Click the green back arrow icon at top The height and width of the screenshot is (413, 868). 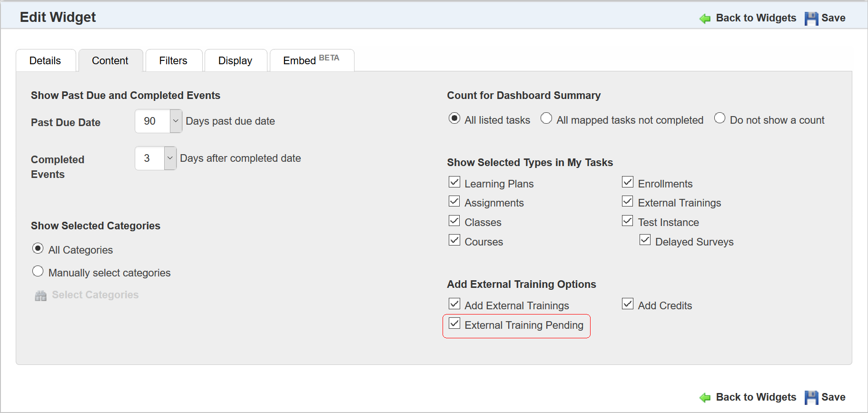[705, 19]
